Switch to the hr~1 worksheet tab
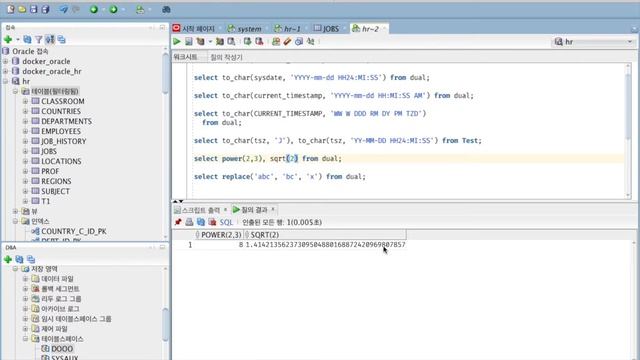This screenshot has width=640, height=360. tap(287, 29)
